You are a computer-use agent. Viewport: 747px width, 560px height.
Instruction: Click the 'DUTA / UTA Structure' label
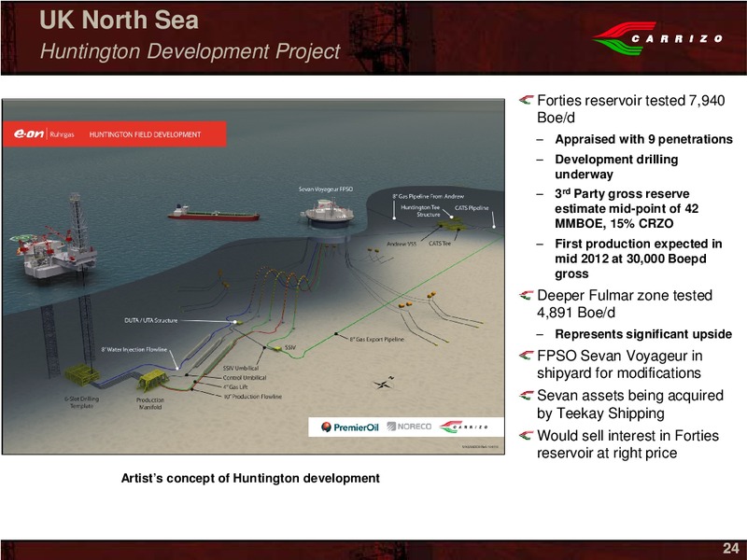coord(151,320)
